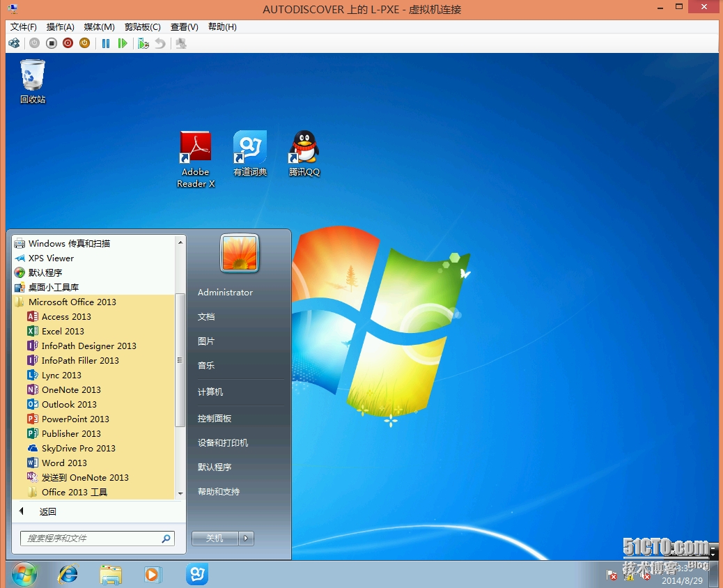This screenshot has width=723, height=588.
Task: Launch XPS Viewer from the programs list
Action: point(93,258)
